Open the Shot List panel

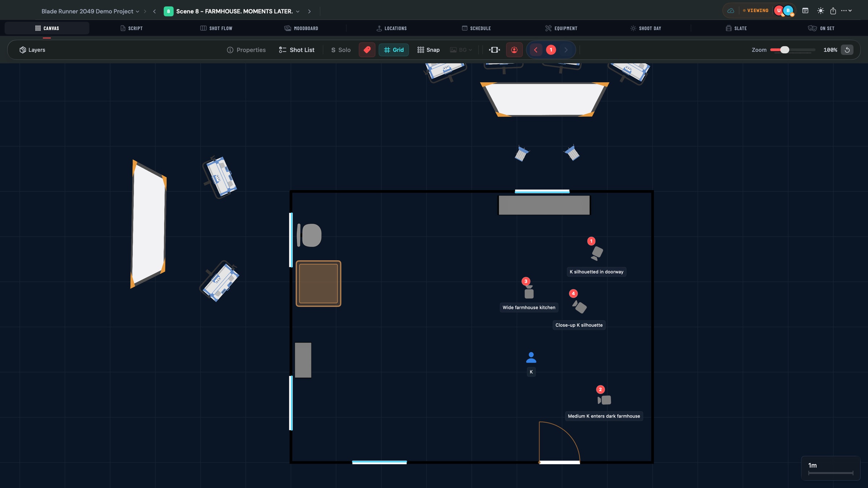click(296, 50)
